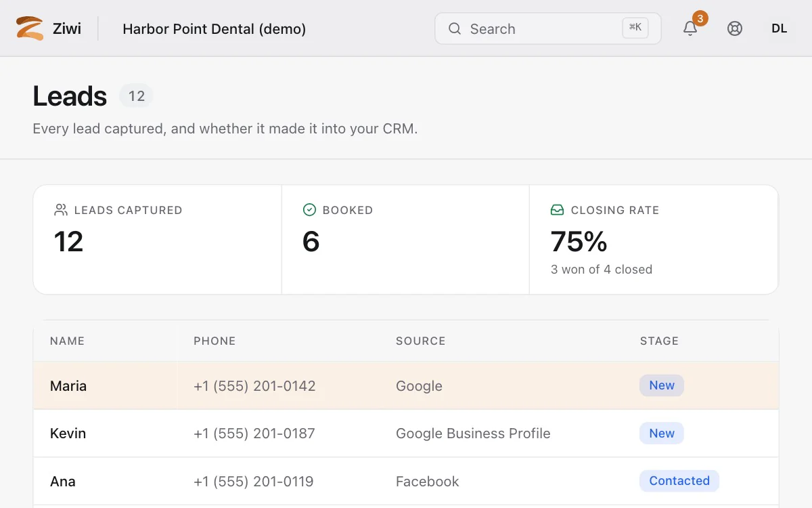Sort by the Phone column header
The image size is (812, 508).
coord(215,341)
